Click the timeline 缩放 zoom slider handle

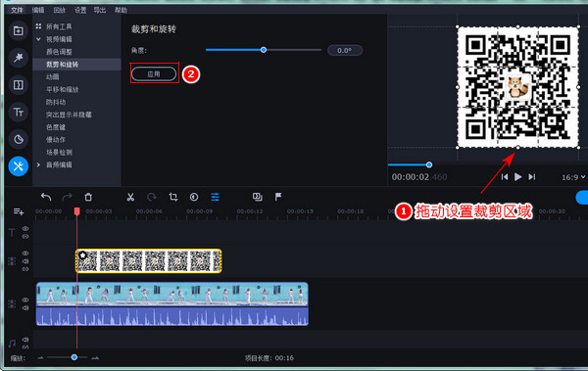pyautogui.click(x=74, y=357)
